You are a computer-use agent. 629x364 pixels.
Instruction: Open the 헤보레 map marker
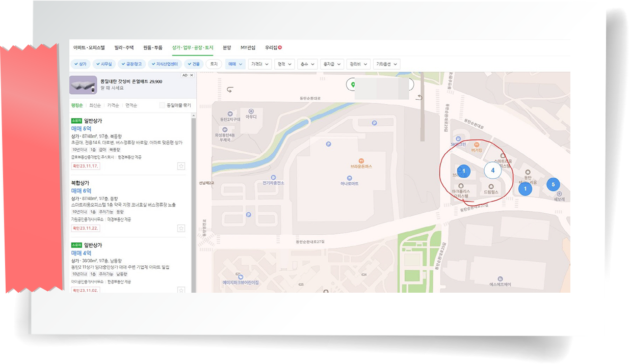(x=559, y=194)
